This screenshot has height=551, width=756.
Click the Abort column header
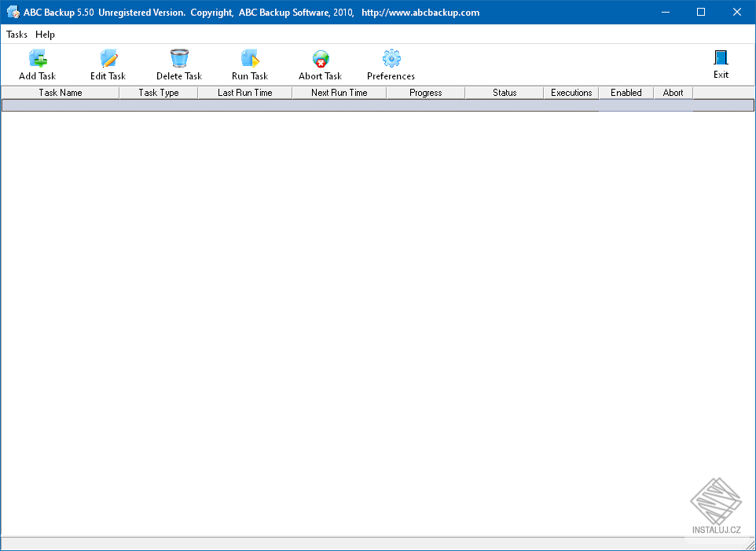[673, 92]
